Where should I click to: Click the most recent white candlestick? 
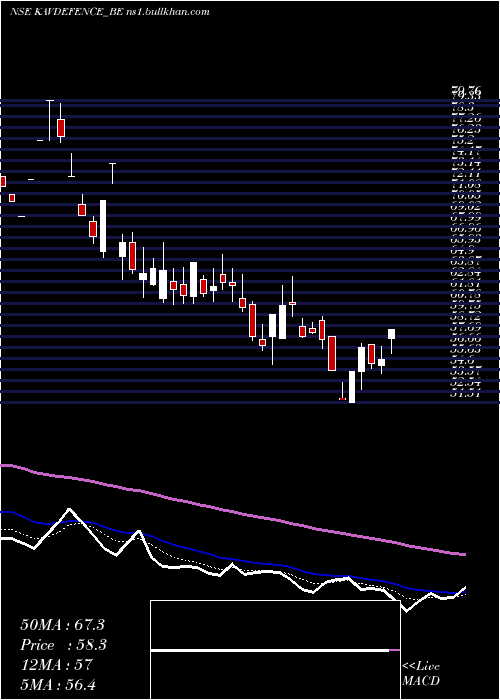tap(392, 334)
